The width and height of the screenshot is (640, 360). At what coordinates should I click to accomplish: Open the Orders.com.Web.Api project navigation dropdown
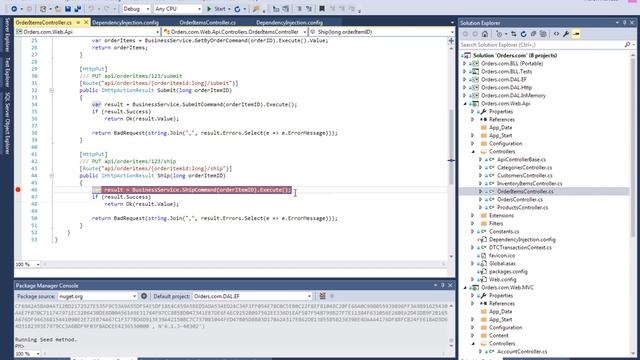point(88,31)
